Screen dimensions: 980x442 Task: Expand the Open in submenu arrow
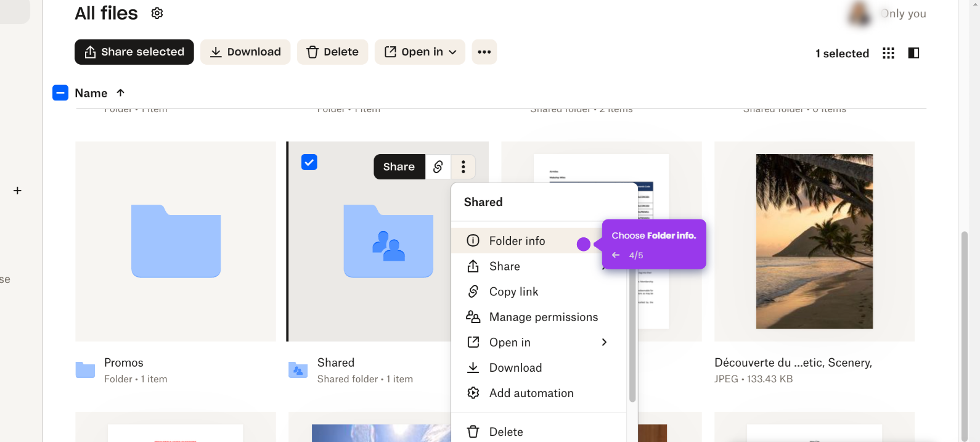click(604, 342)
